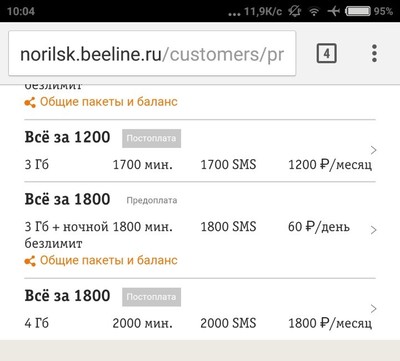400x361 pixels.
Task: Select Постоплата badge on the bottom Всё за 1800
Action: [x=151, y=297]
